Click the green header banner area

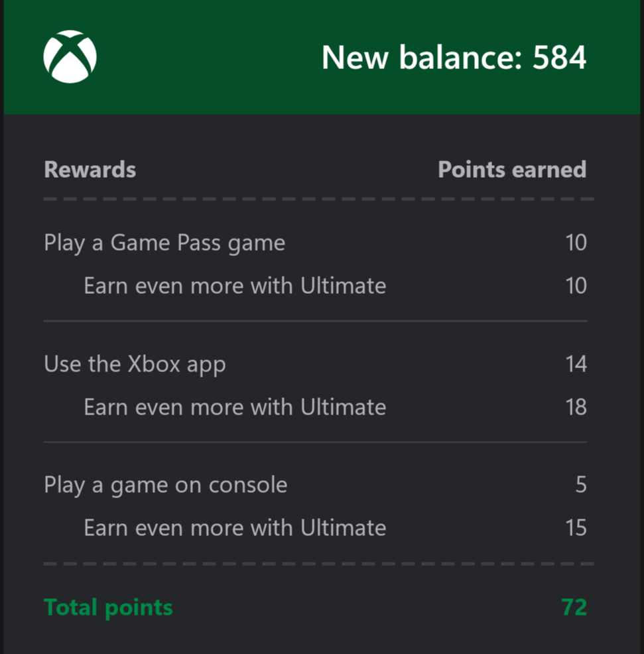tap(322, 57)
